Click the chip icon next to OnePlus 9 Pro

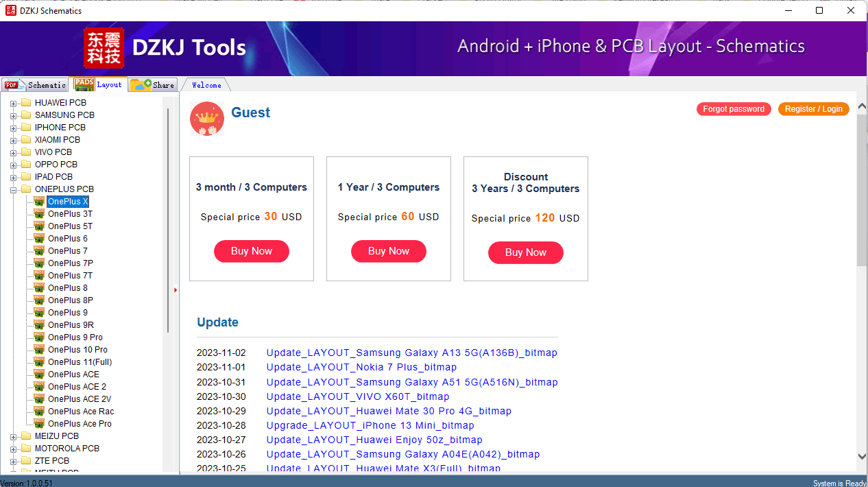[x=39, y=337]
